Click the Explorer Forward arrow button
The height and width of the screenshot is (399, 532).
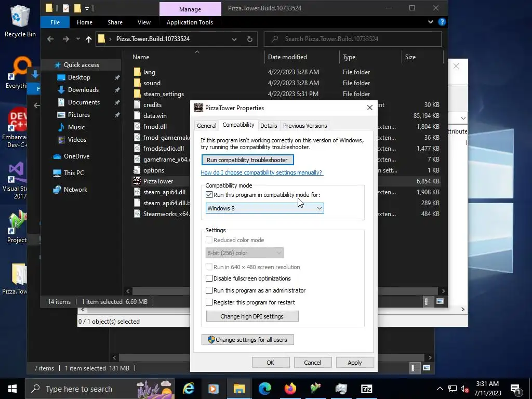[66, 39]
